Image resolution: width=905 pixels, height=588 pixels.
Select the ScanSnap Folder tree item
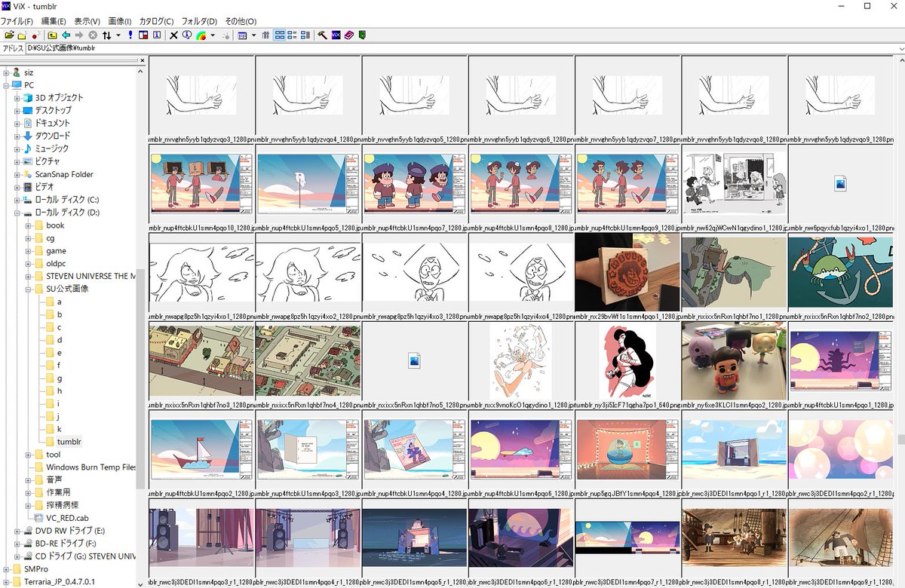pos(64,174)
